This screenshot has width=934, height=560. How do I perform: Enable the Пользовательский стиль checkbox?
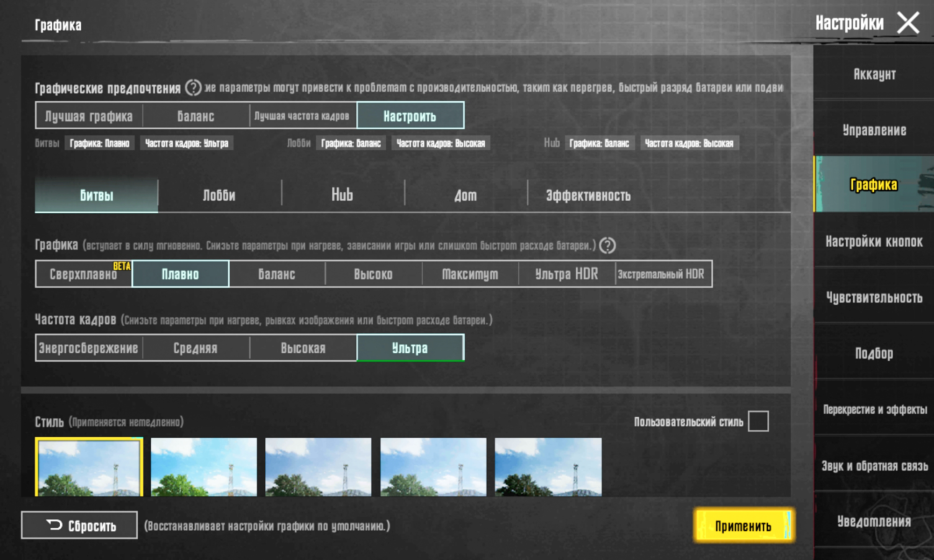(758, 421)
